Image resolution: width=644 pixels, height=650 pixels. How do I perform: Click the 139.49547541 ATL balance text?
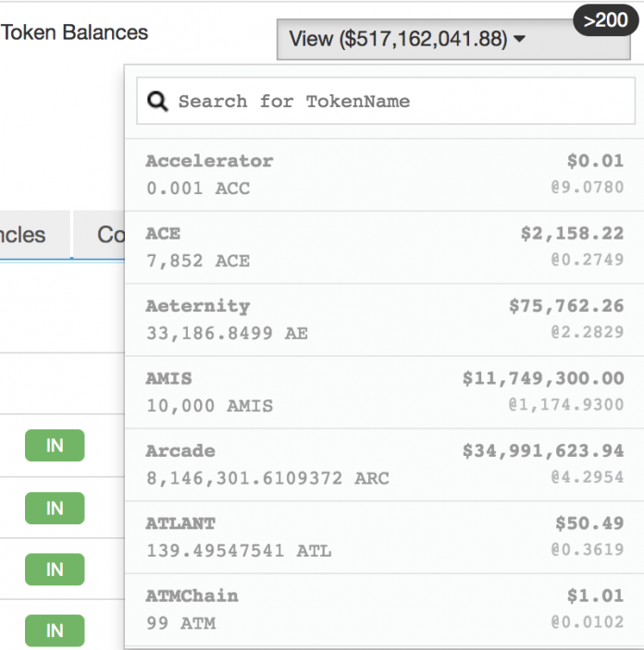[239, 551]
